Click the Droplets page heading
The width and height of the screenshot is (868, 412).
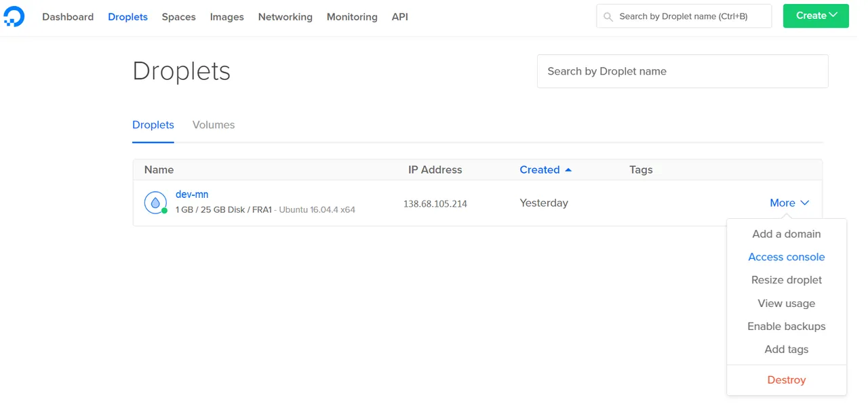(182, 71)
